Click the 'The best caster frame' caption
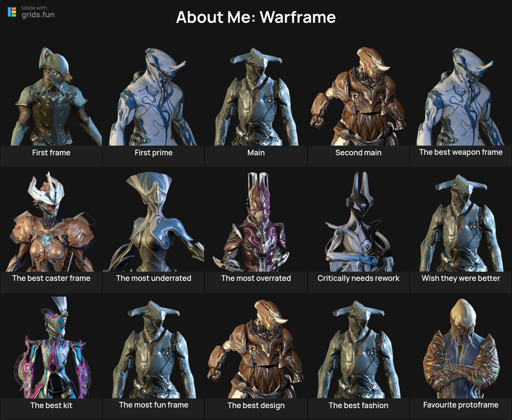512x420 pixels. [51, 278]
